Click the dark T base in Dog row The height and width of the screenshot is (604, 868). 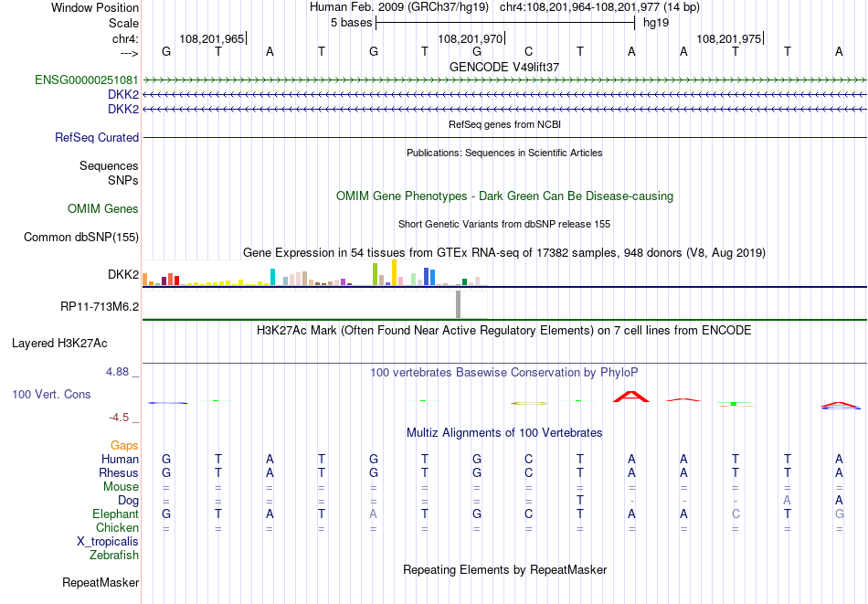coord(579,501)
